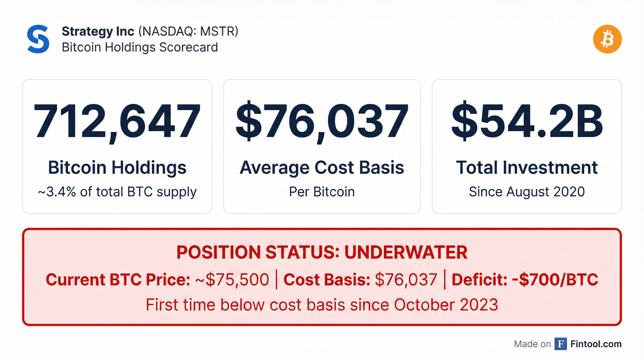Click the Per Bitcoin caption
644x360 pixels.
pos(322,192)
